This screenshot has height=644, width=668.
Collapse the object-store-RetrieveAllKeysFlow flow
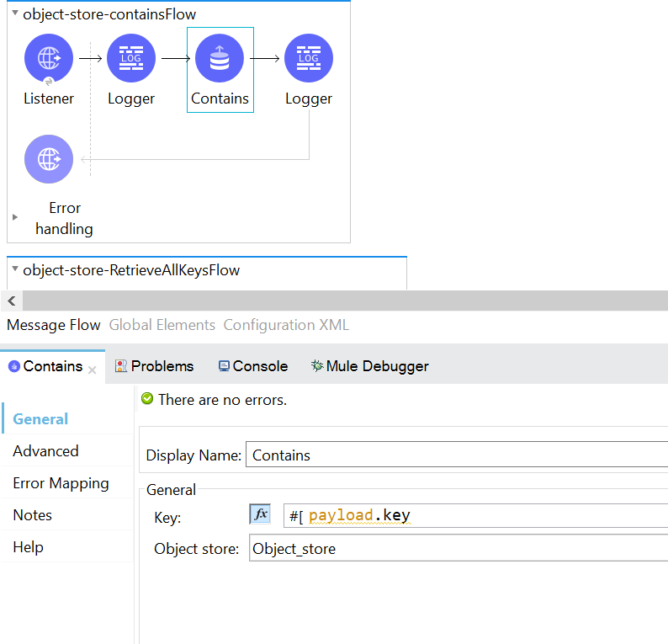point(15,269)
